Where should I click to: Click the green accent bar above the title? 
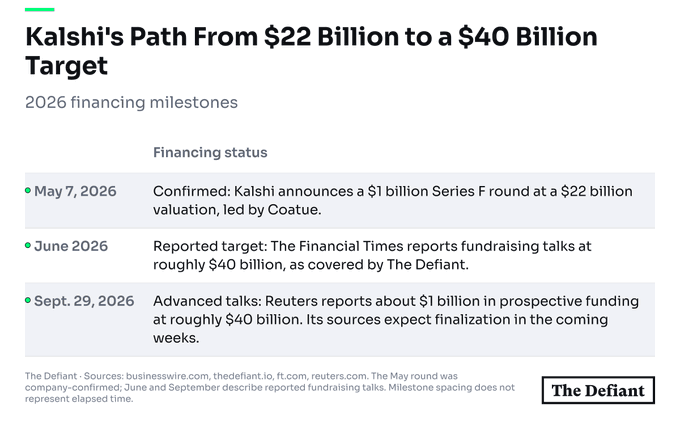[x=39, y=9]
